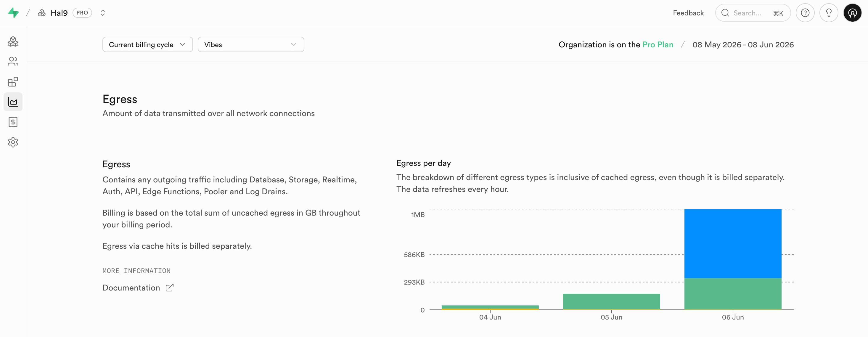Screen dimensions: 868x337
Task: Click the green 05 Jun bar
Action: point(611,301)
